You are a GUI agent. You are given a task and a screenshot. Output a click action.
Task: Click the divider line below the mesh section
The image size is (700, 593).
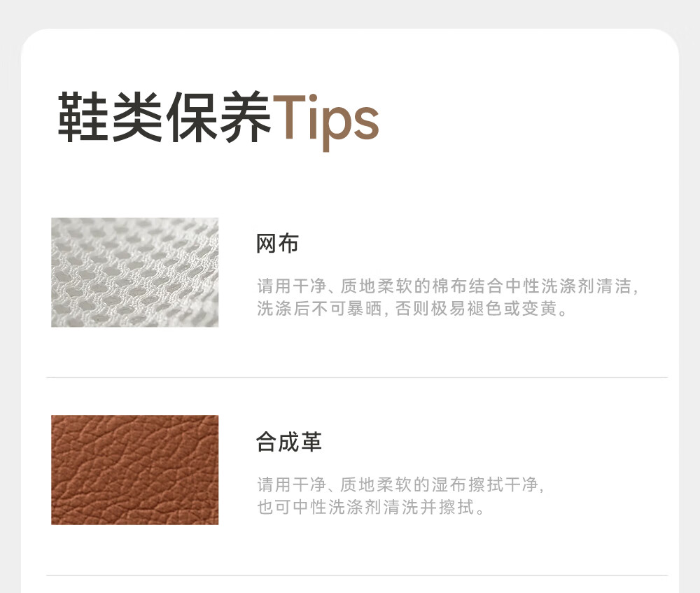tap(357, 378)
